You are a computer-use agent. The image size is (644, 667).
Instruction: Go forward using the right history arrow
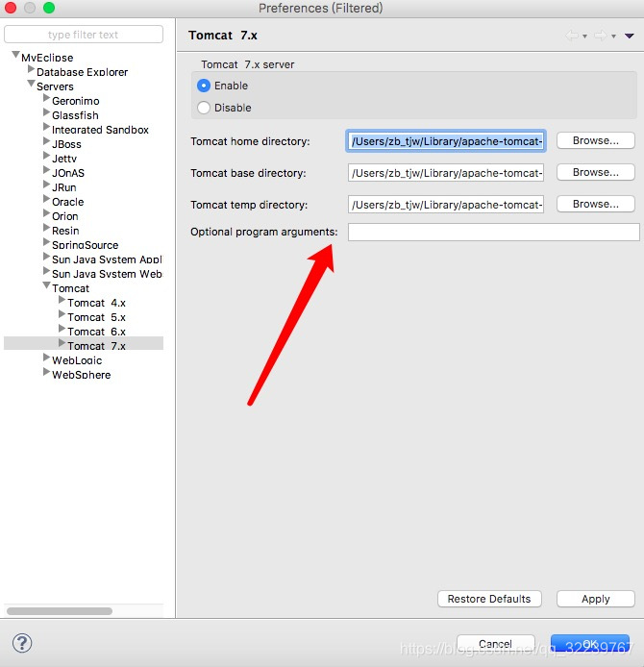click(x=600, y=36)
